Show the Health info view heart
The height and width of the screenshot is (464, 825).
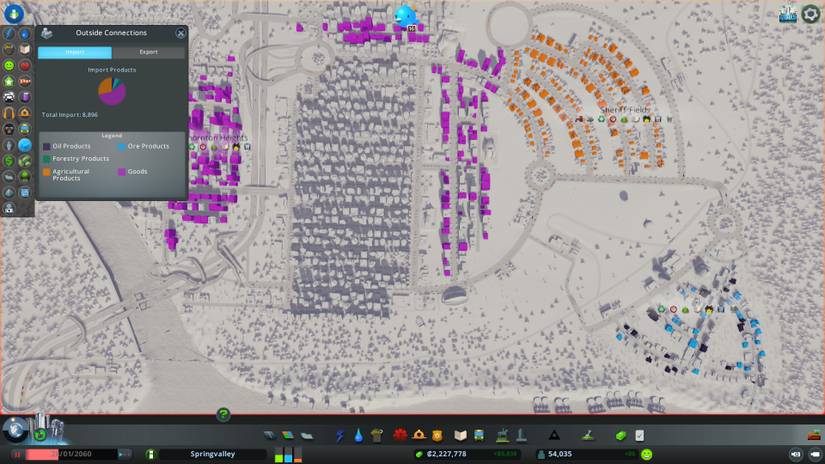25,65
